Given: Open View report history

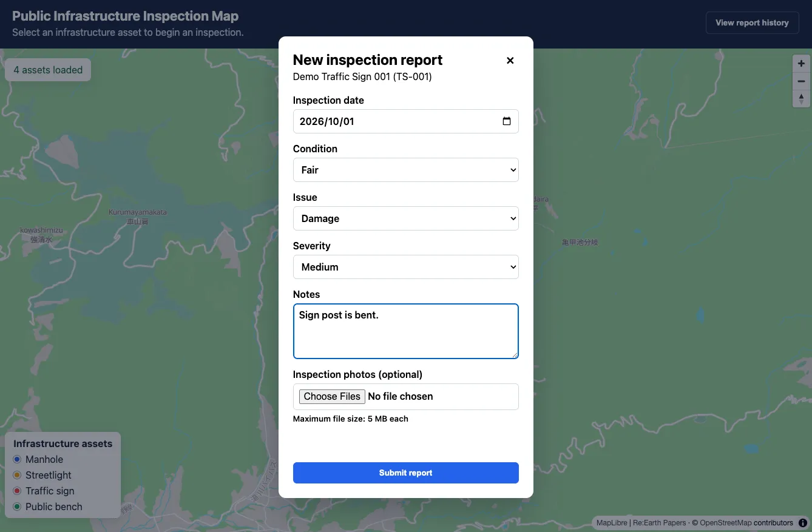Looking at the screenshot, I should (x=752, y=23).
